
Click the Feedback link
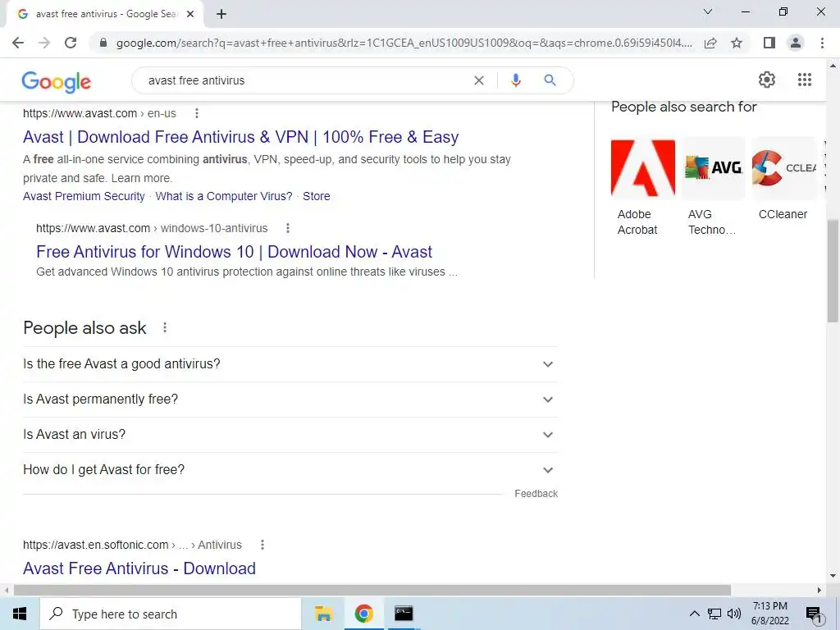(x=536, y=493)
